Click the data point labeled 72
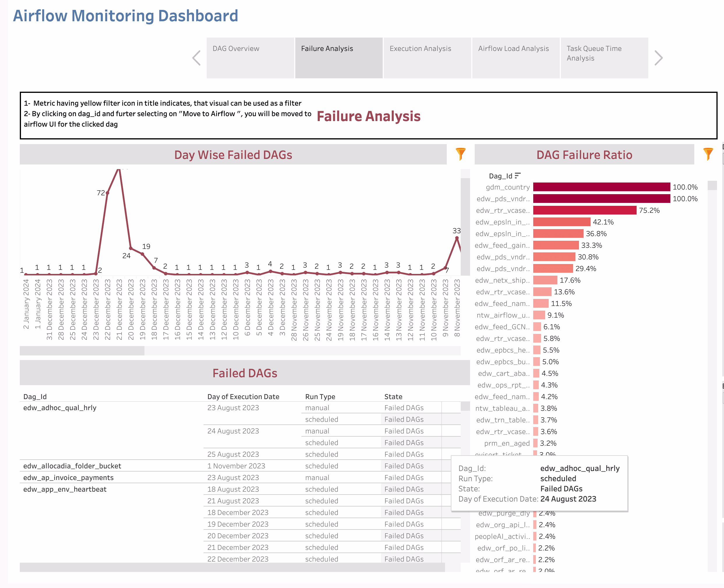The image size is (724, 588). click(x=107, y=193)
